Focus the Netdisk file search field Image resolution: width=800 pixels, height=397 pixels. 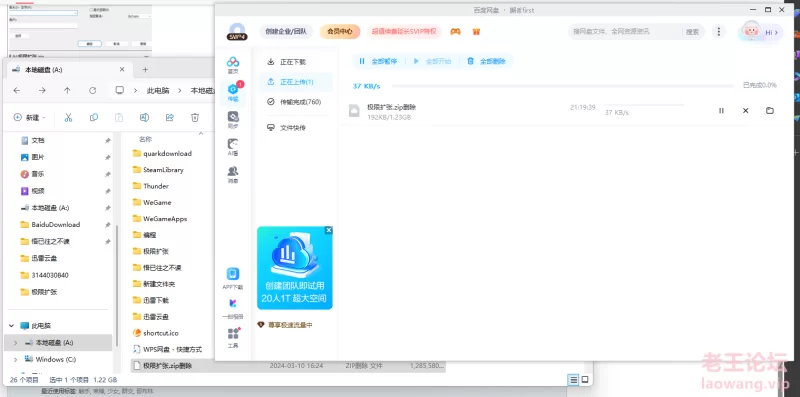(x=626, y=32)
